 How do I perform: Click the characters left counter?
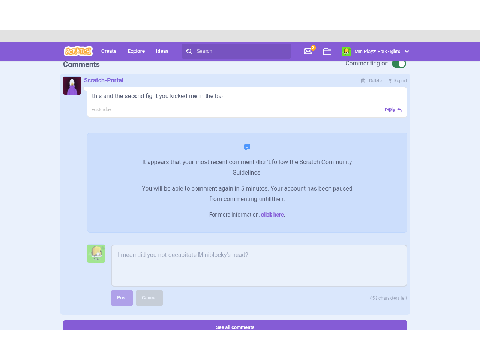tap(388, 298)
